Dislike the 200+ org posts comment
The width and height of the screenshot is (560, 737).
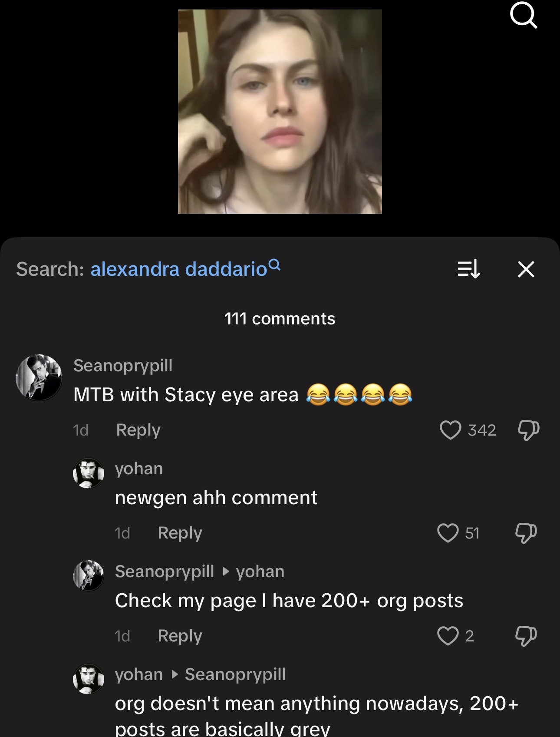[526, 636]
